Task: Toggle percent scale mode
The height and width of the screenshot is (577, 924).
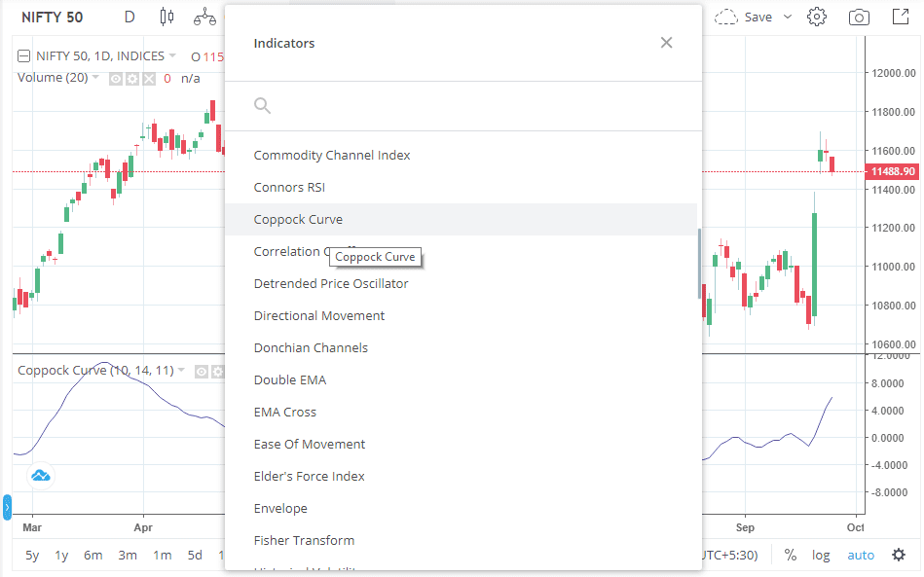Action: point(791,555)
